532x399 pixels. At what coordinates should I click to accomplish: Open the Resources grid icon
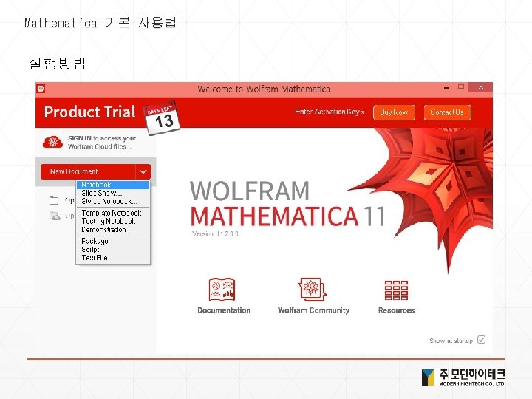pyautogui.click(x=396, y=290)
